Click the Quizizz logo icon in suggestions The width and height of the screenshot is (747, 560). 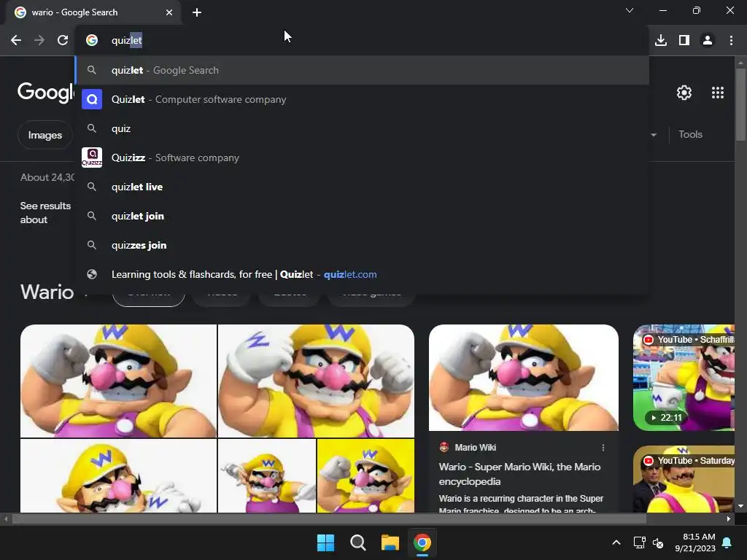[92, 157]
